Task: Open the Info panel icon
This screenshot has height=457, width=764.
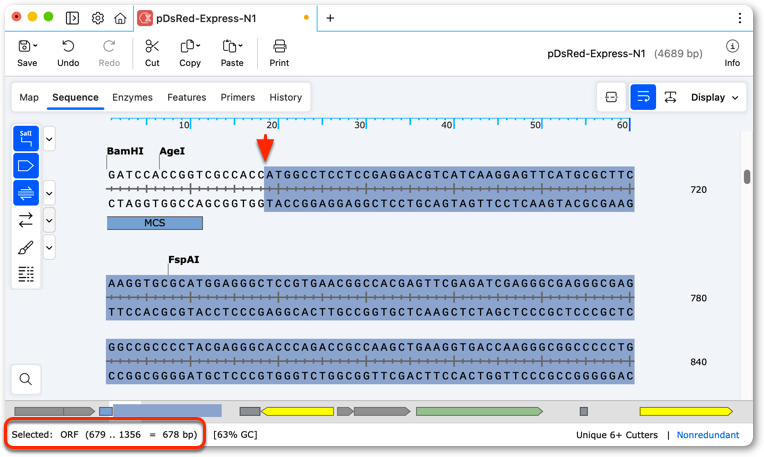Action: 732,47
